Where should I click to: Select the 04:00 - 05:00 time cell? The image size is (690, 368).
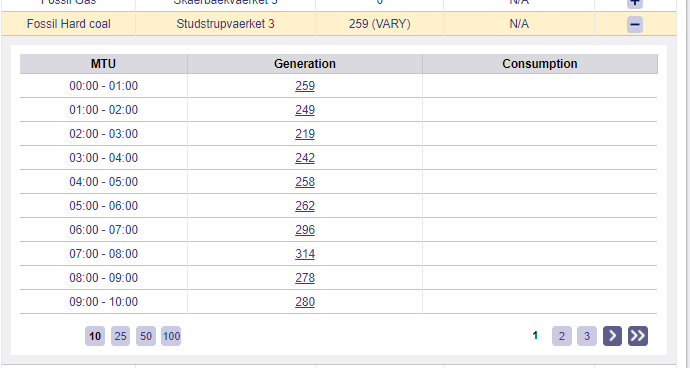[103, 182]
